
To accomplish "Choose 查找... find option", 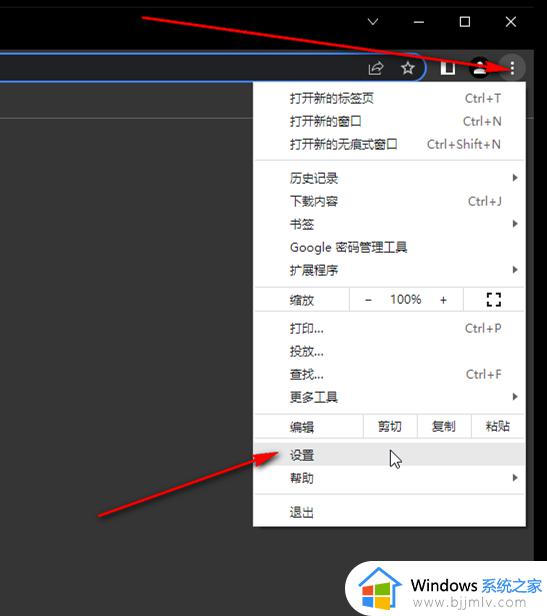I will [x=389, y=374].
